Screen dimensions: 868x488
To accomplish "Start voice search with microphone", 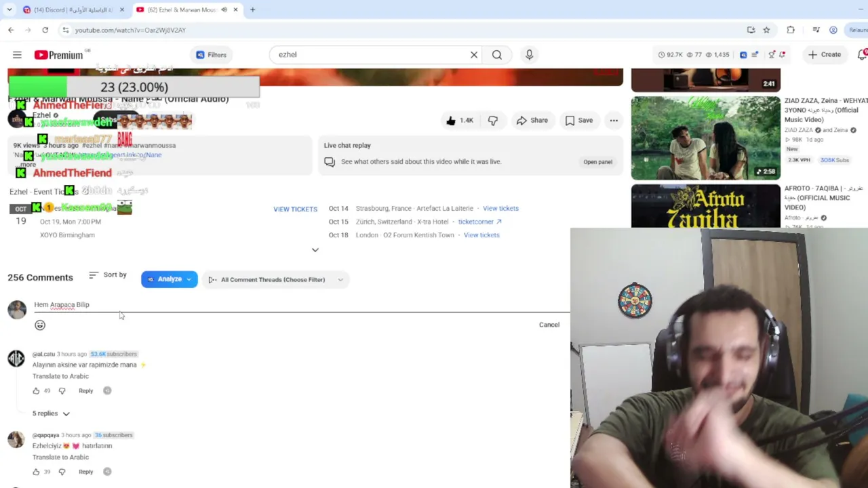I will [530, 55].
